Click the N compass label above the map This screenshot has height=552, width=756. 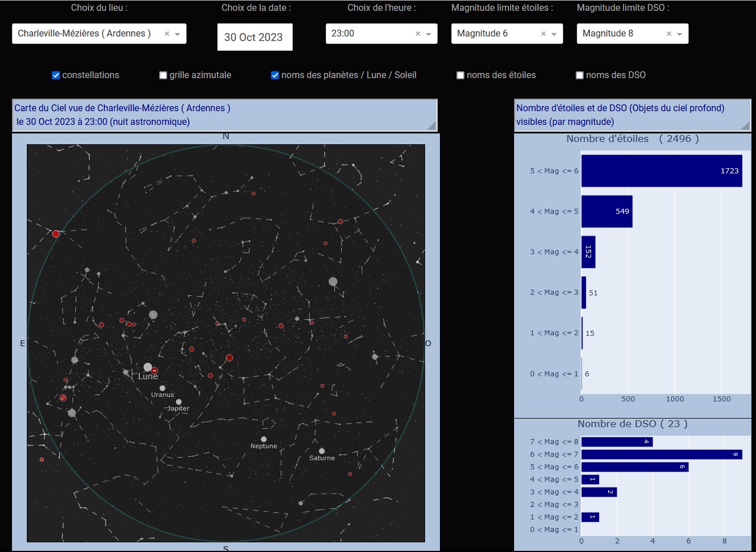coord(226,137)
